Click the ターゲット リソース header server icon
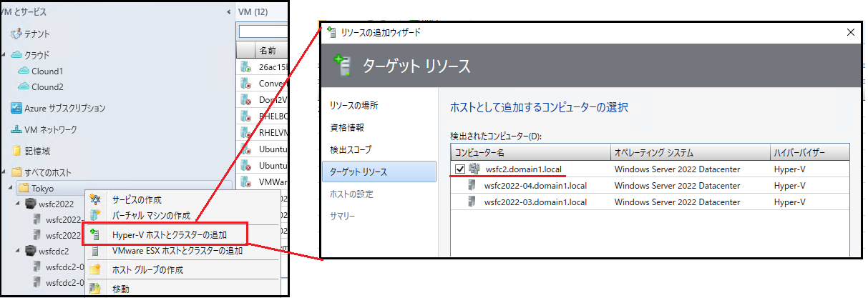Viewport: 868px width, 298px height. pyautogui.click(x=344, y=66)
